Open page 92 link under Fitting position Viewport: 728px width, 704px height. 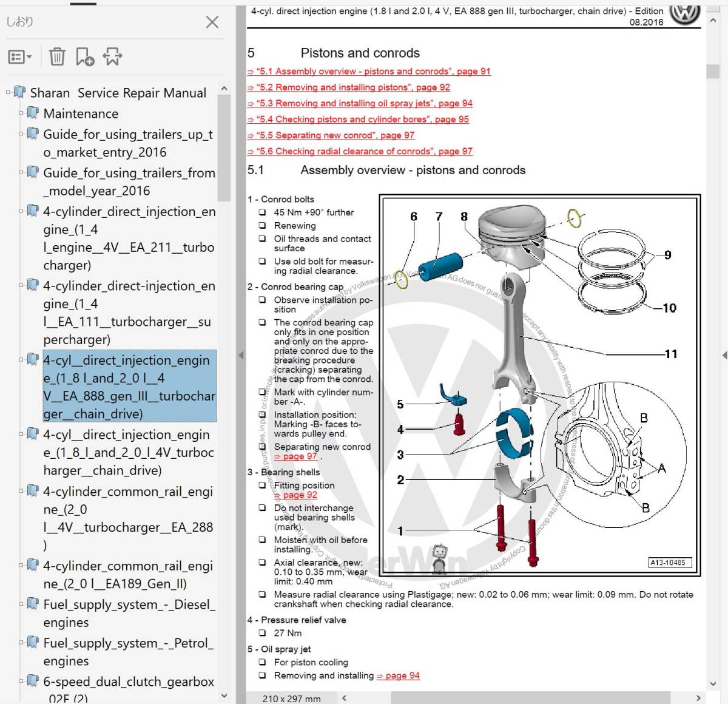tap(296, 495)
